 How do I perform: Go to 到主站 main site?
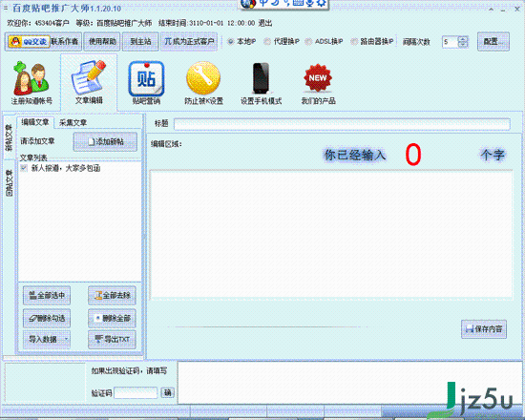click(x=140, y=42)
